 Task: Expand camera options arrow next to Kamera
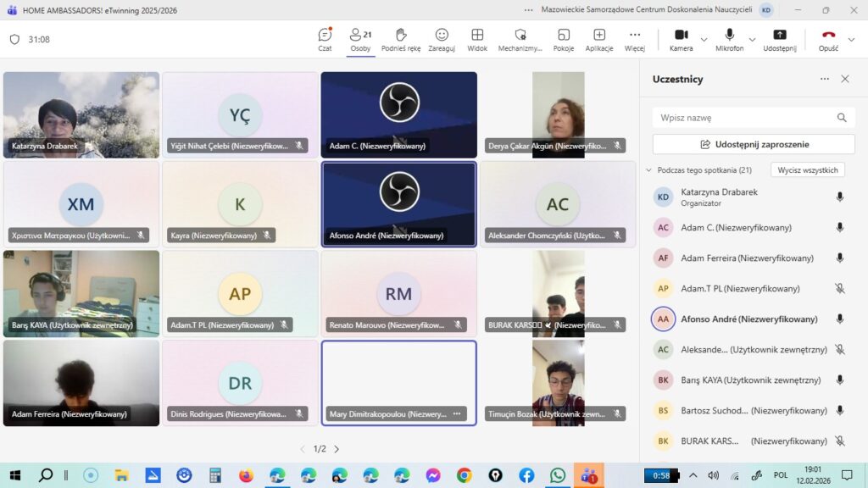[x=704, y=40]
